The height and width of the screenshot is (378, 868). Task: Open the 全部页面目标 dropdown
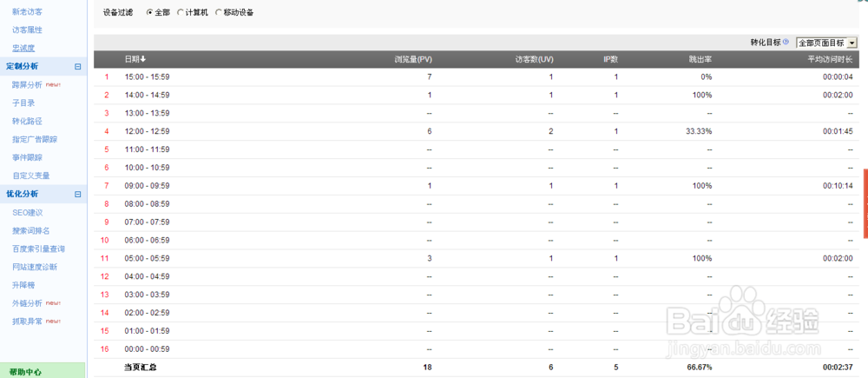coord(826,43)
